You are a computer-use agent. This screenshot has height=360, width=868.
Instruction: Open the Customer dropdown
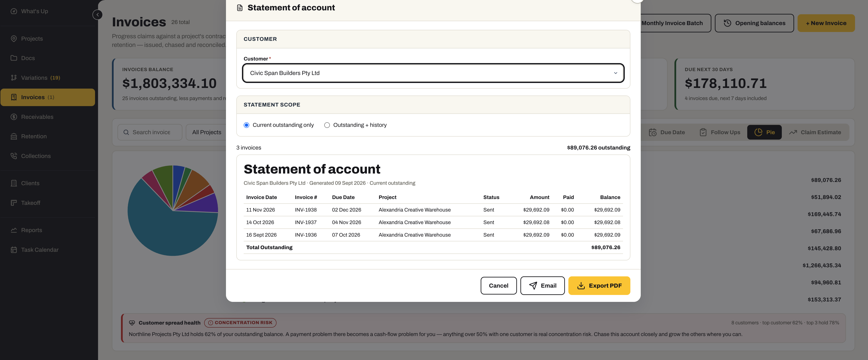pyautogui.click(x=433, y=73)
